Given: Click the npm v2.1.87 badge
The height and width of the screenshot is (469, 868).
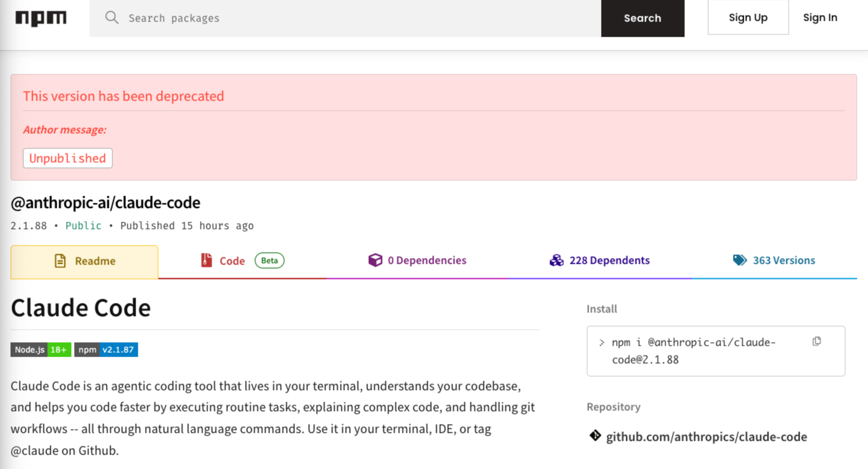Looking at the screenshot, I should pos(106,350).
